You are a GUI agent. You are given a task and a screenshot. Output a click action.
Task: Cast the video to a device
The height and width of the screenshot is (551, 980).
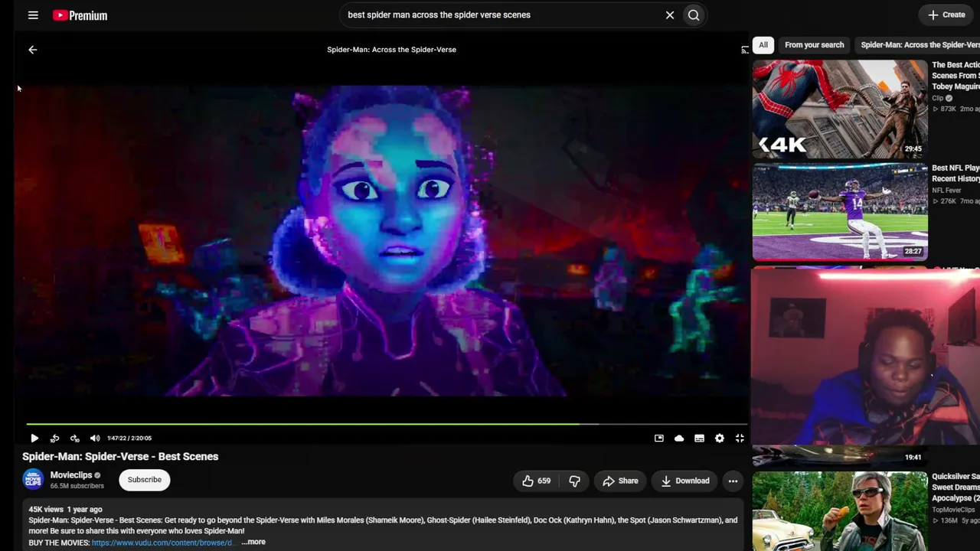745,50
